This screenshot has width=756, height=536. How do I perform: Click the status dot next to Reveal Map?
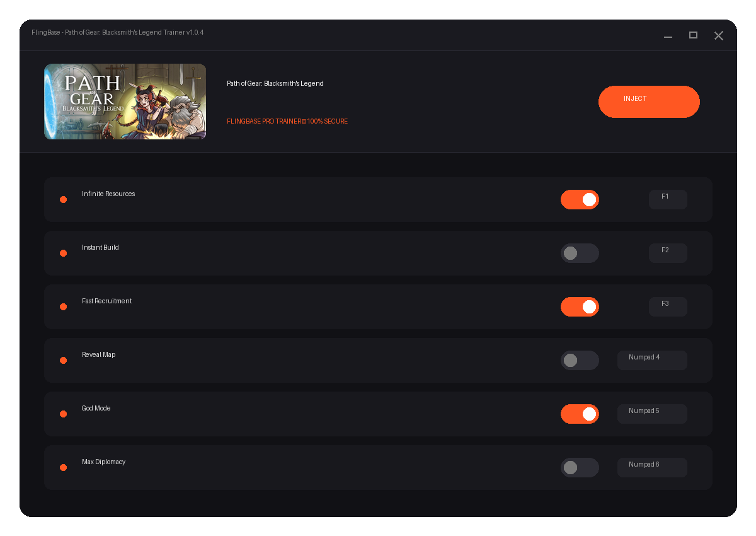63,360
